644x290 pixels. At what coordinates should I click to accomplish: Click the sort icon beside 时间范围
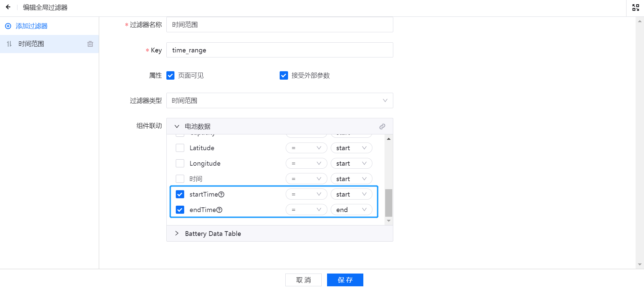[x=9, y=44]
